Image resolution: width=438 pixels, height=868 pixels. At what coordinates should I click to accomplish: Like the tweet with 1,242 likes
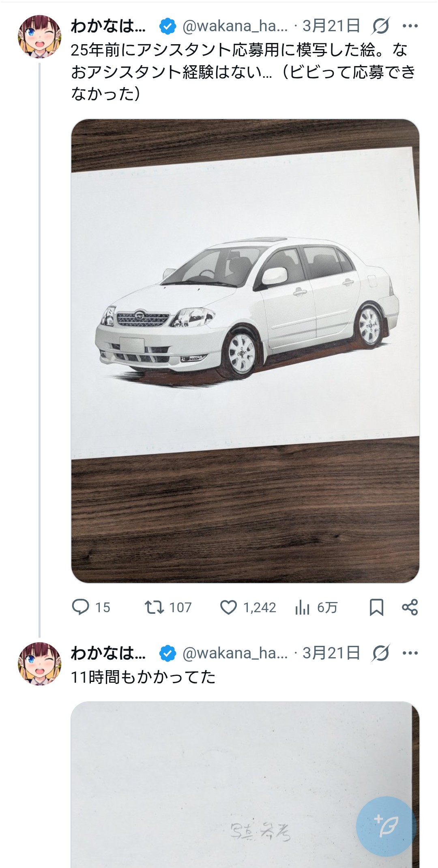[228, 607]
